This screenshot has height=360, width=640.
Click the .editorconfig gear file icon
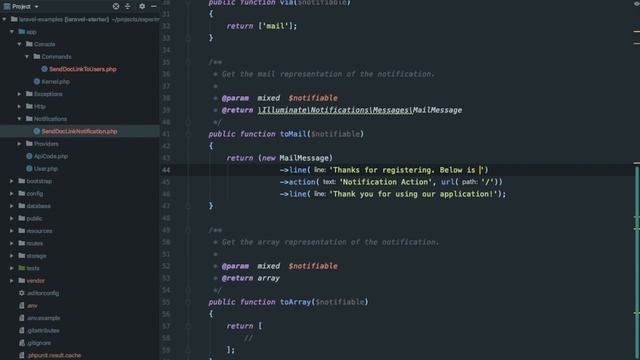(x=22, y=293)
